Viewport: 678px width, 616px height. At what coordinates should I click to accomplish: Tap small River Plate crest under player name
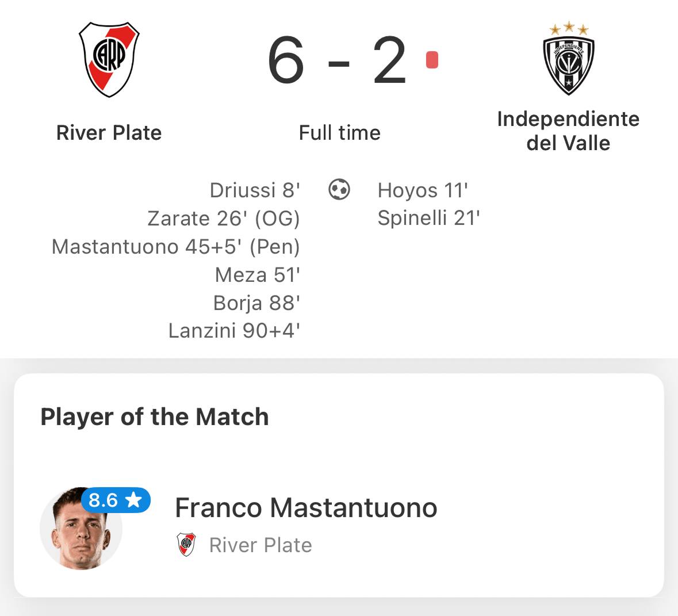click(x=186, y=544)
